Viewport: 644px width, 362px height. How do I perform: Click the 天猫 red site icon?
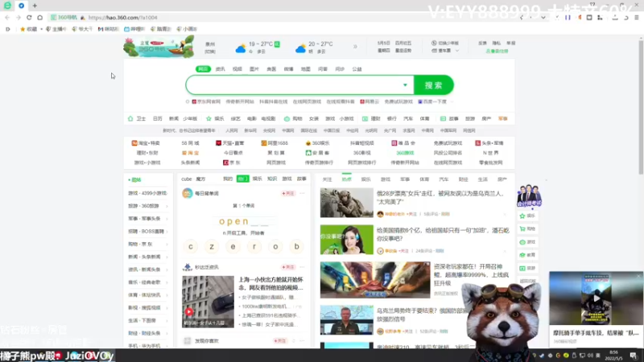pos(218,143)
